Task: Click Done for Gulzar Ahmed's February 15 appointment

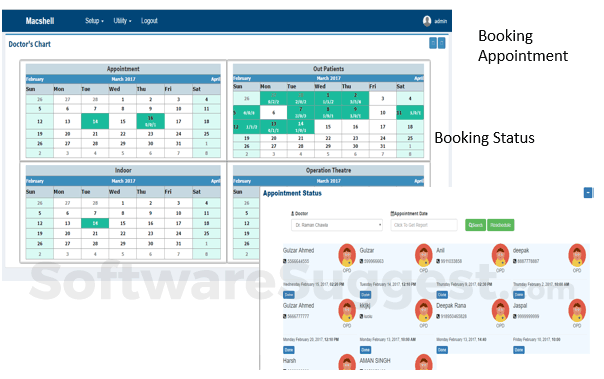Action: coord(289,295)
